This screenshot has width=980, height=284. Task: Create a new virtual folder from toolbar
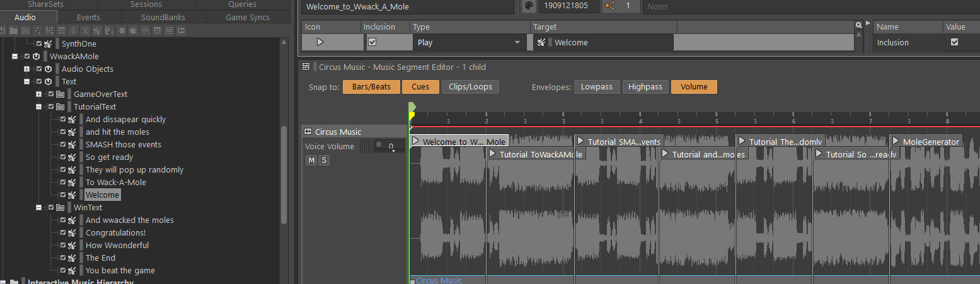[x=13, y=30]
